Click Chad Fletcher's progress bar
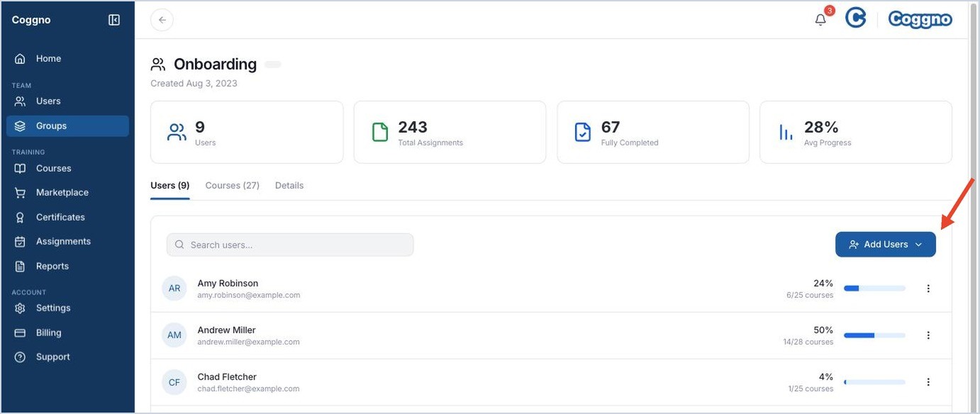The image size is (980, 414). (874, 382)
